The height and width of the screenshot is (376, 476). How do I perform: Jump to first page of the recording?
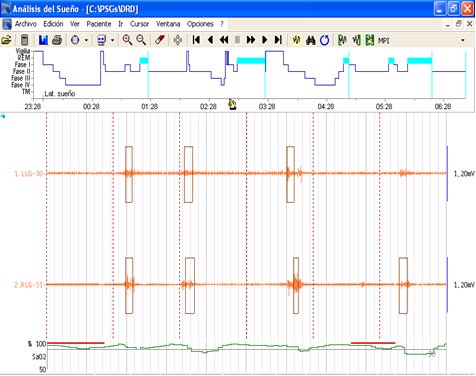197,40
